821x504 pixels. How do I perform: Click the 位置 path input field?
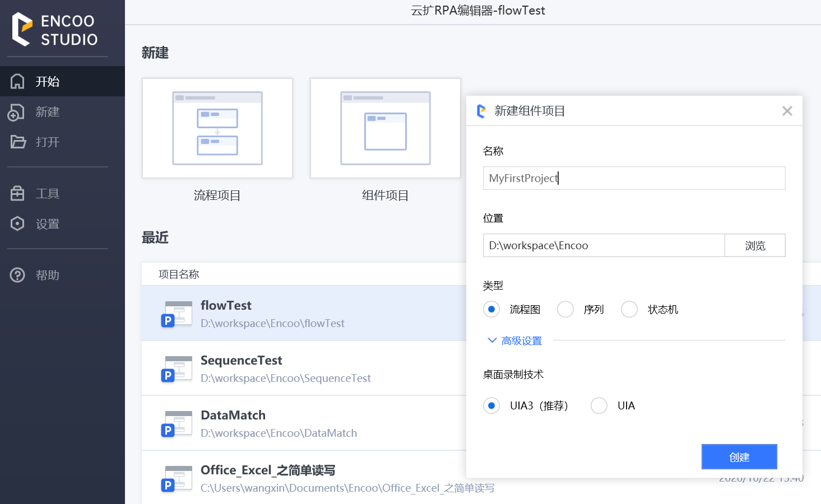coord(604,245)
